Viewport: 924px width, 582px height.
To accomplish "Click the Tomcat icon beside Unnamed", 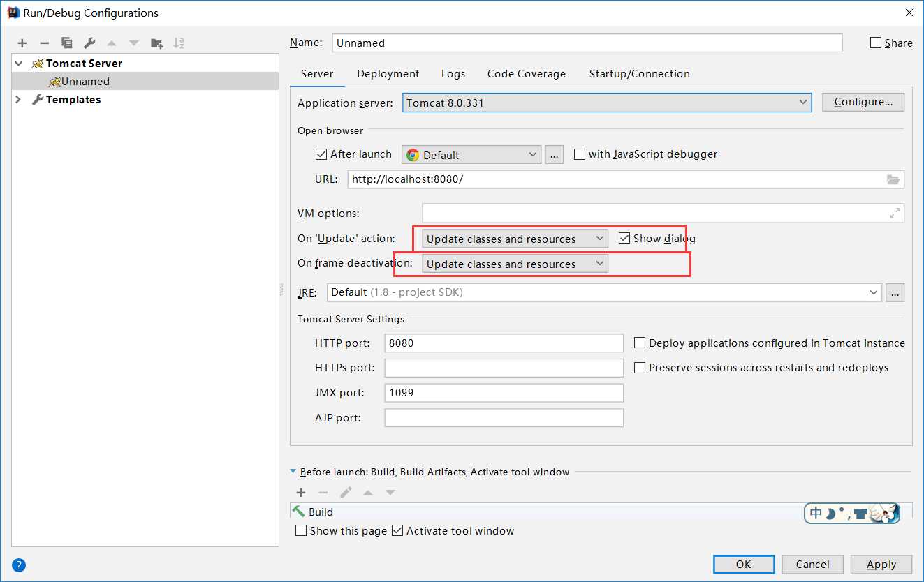I will pos(54,82).
